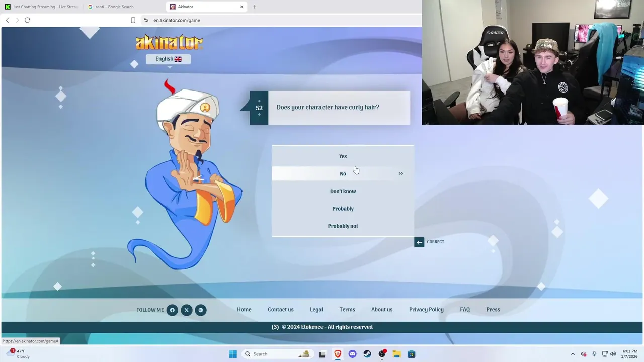Click the microphone tray icon
The width and height of the screenshot is (644, 362).
click(594, 354)
